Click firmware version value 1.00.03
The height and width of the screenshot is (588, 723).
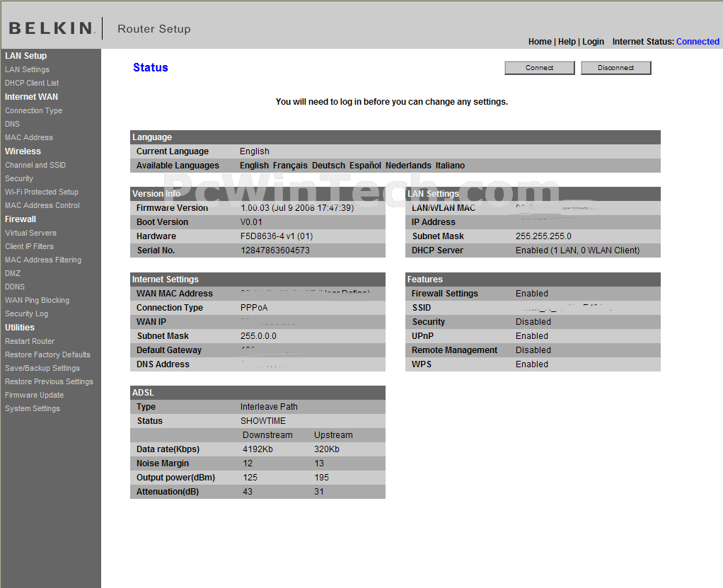(297, 208)
